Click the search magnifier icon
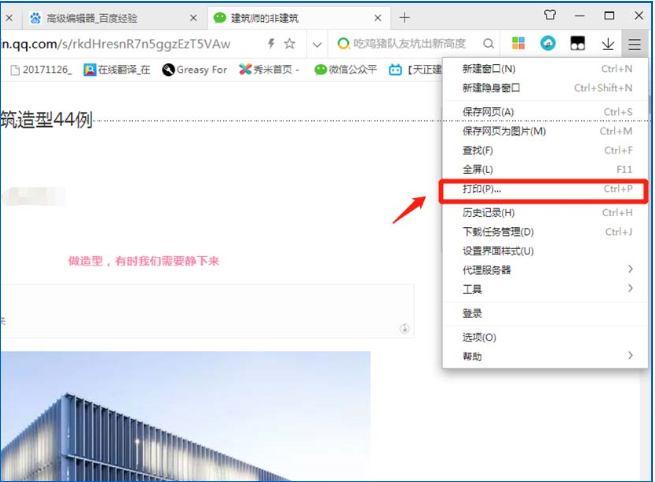The height and width of the screenshot is (482, 655). [x=488, y=43]
